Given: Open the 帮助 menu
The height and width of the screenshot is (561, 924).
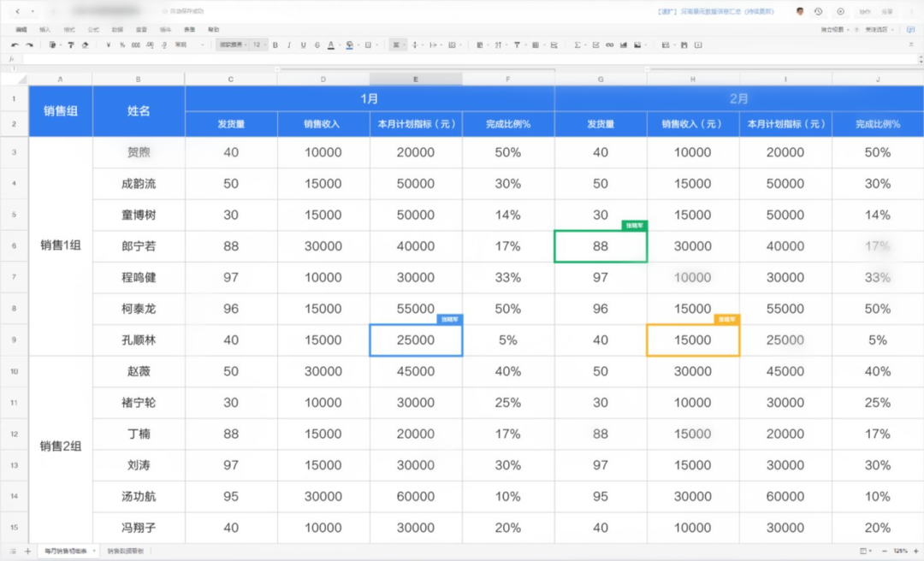Looking at the screenshot, I should pos(213,29).
